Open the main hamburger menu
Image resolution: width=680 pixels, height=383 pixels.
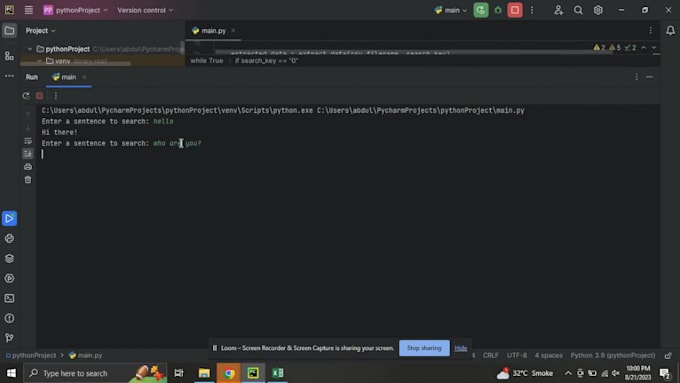(29, 10)
